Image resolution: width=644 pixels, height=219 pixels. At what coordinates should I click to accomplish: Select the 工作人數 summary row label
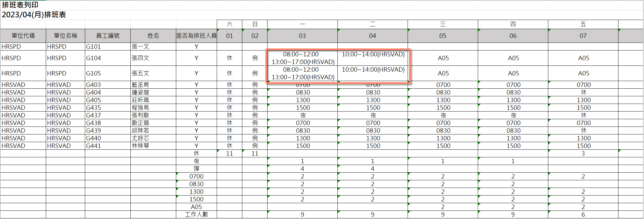[196, 215]
